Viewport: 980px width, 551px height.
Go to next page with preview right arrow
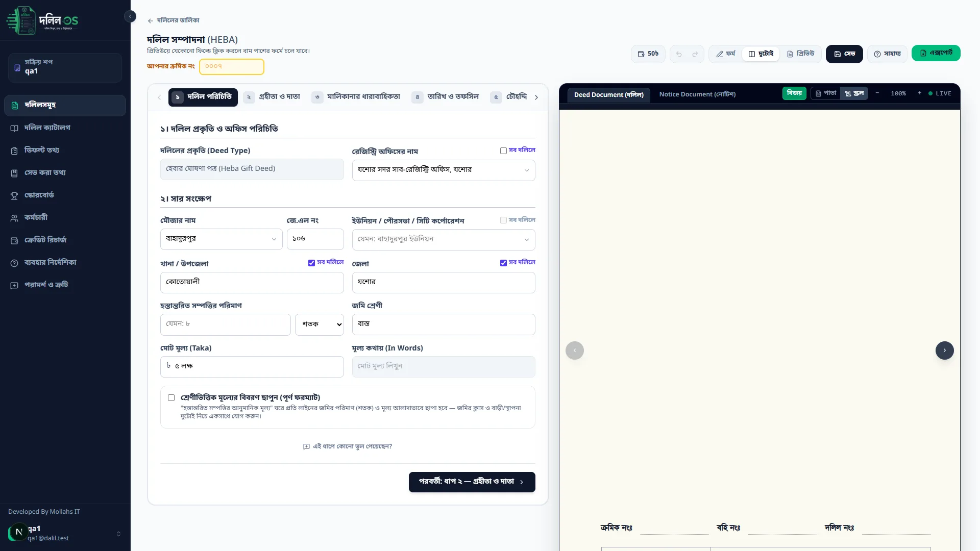[x=944, y=350]
